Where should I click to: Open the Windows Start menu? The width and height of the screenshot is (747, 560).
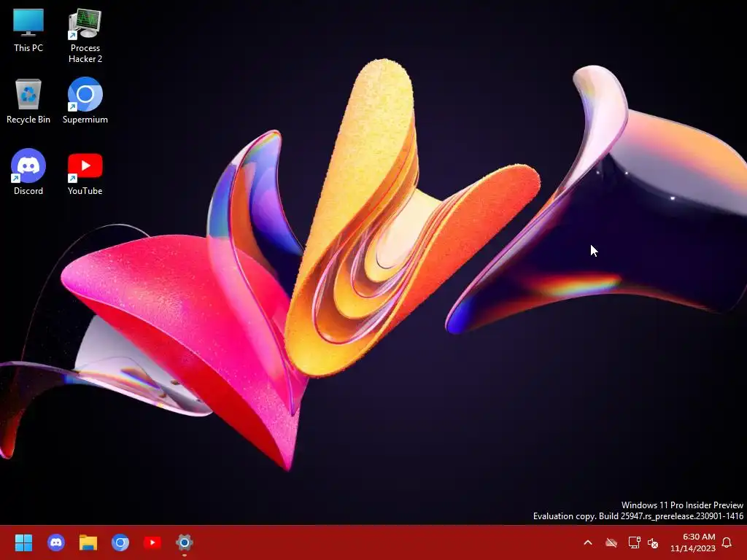[23, 542]
